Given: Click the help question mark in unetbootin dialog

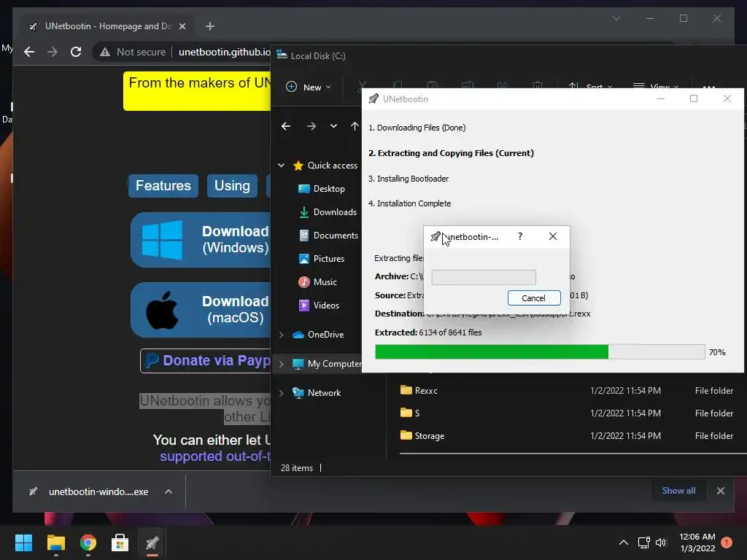Looking at the screenshot, I should 519,236.
